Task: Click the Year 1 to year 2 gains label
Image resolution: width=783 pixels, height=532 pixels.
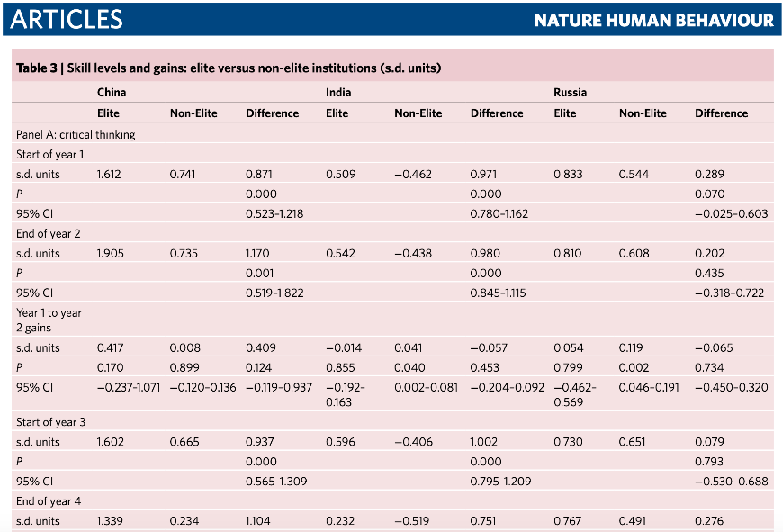Action: [49, 320]
